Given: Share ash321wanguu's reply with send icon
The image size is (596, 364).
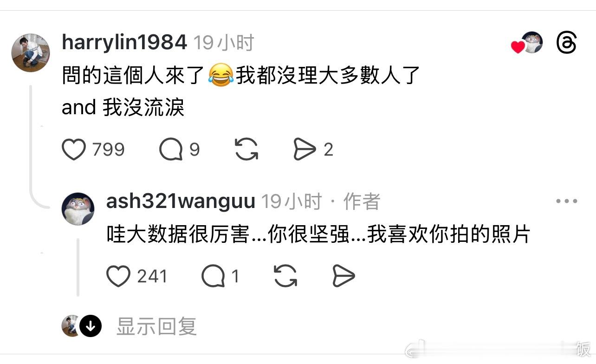Looking at the screenshot, I should click(343, 276).
